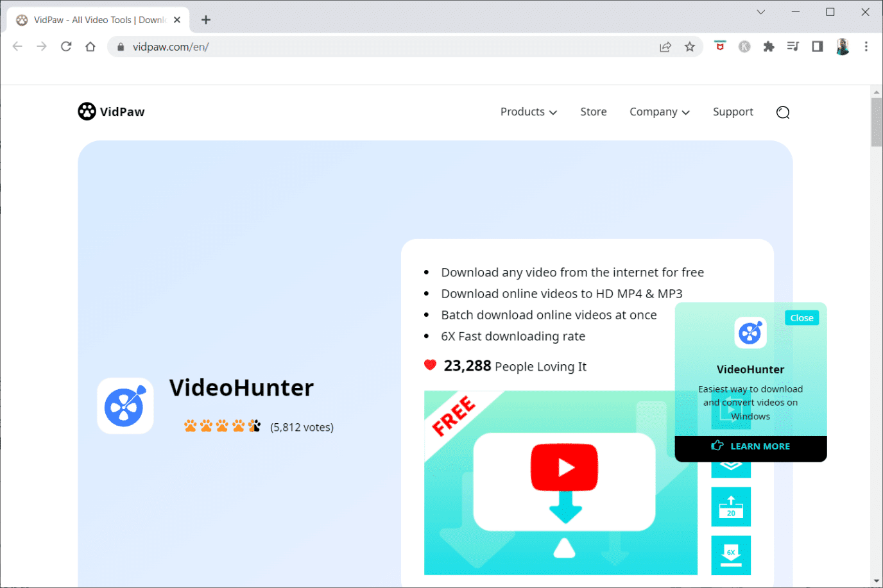
Task: Click the red heart icon
Action: 430,365
